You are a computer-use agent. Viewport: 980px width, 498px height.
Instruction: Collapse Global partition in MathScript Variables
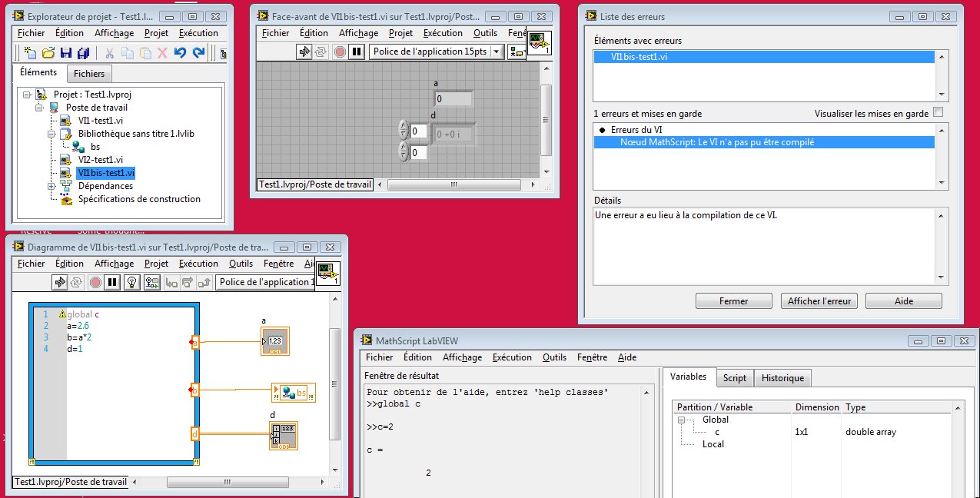coord(680,420)
